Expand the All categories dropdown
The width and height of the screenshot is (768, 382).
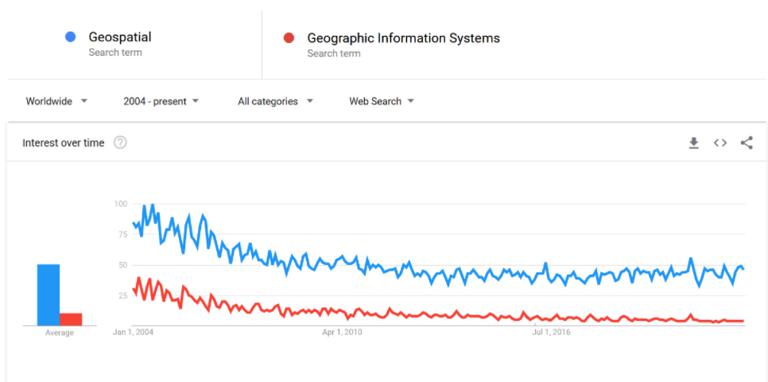[x=275, y=101]
